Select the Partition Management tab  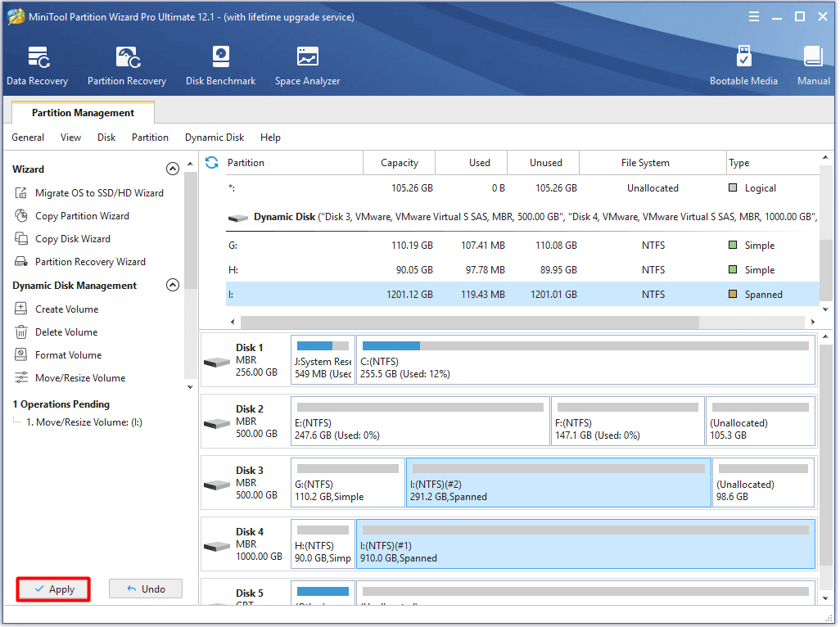(x=83, y=112)
